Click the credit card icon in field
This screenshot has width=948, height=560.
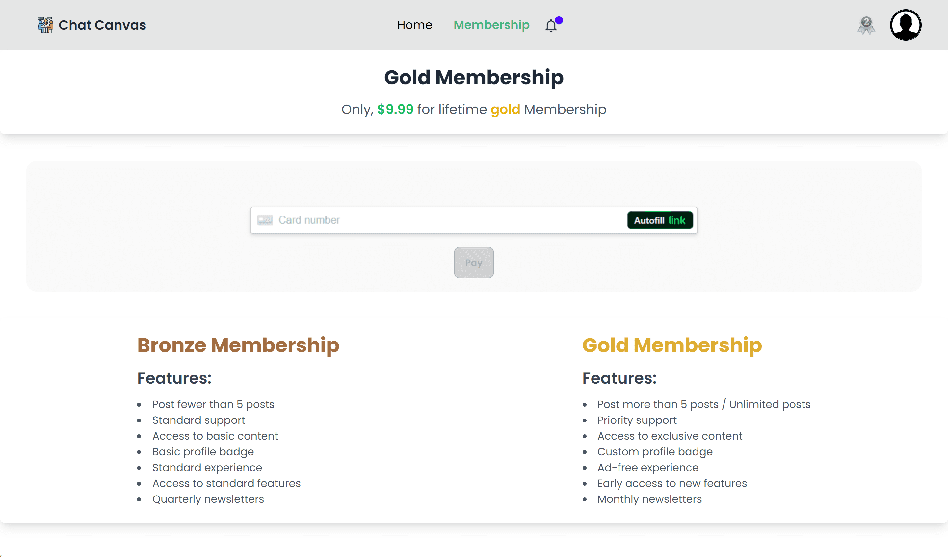(265, 220)
